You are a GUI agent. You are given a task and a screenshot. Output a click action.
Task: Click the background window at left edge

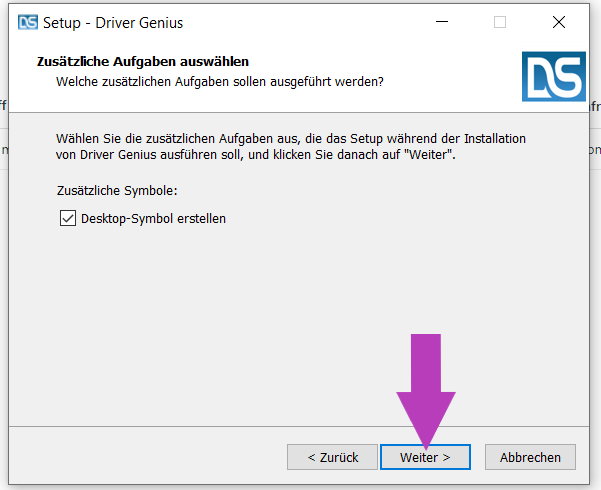pyautogui.click(x=3, y=150)
